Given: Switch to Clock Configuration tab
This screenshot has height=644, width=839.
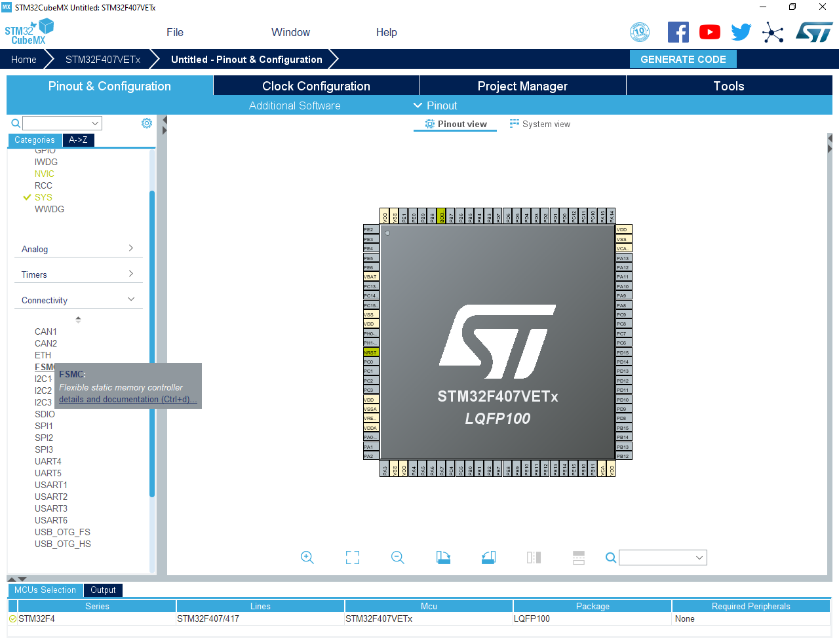Looking at the screenshot, I should coord(317,86).
